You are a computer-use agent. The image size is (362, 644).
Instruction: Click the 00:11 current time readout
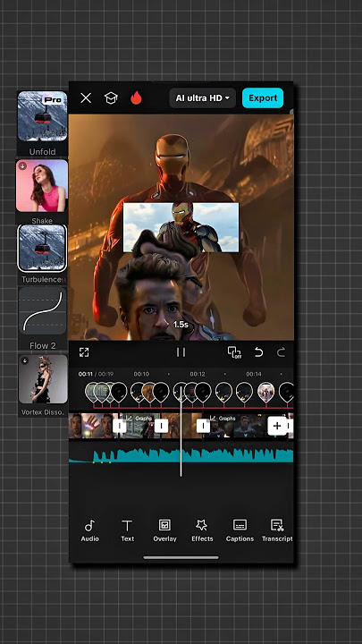pos(86,374)
